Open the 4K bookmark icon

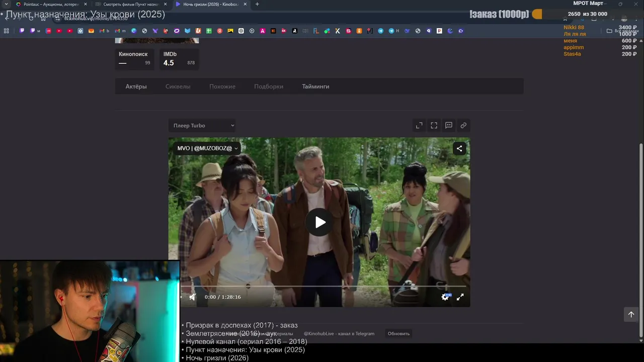pos(284,31)
